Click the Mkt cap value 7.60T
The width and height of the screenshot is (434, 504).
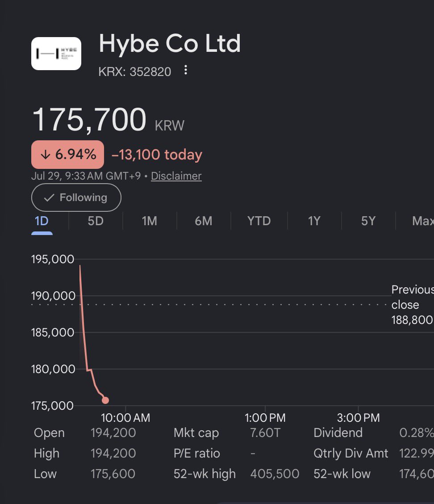pyautogui.click(x=265, y=433)
